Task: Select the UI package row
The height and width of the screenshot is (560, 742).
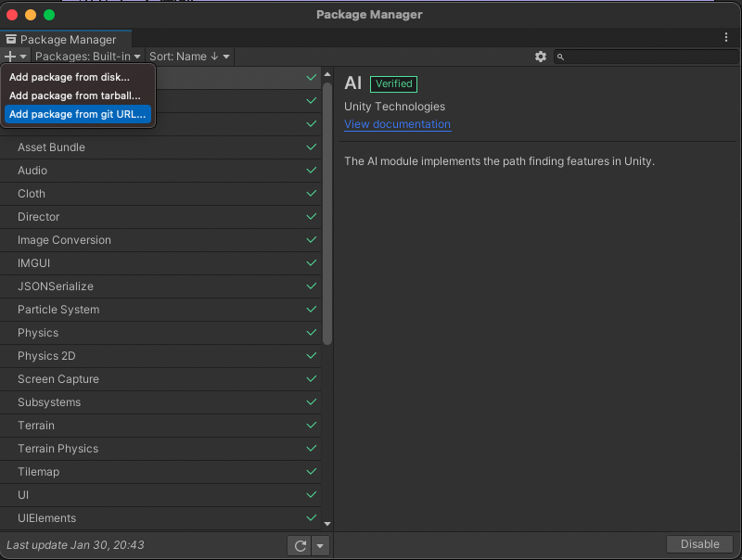Action: tap(160, 495)
